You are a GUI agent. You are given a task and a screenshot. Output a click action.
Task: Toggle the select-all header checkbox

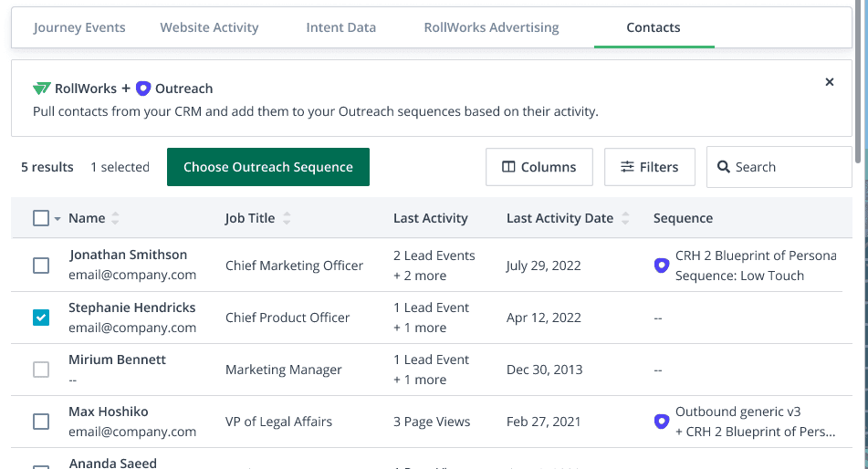click(41, 218)
